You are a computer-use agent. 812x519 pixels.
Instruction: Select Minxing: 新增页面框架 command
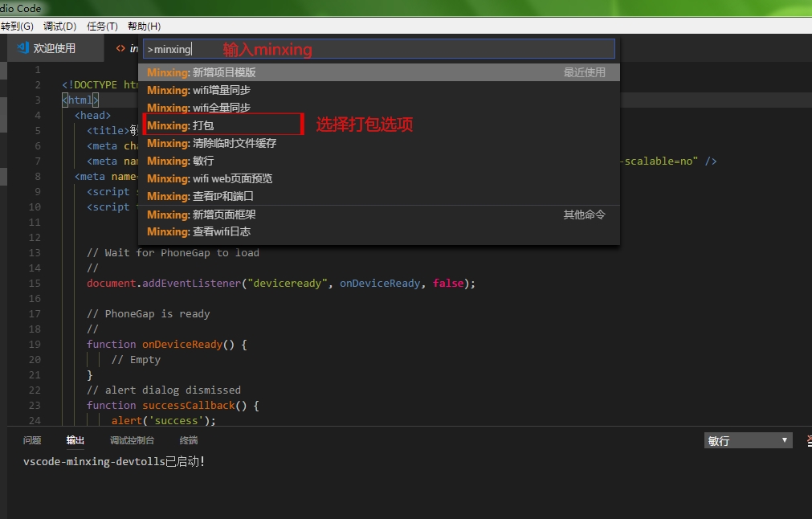378,215
